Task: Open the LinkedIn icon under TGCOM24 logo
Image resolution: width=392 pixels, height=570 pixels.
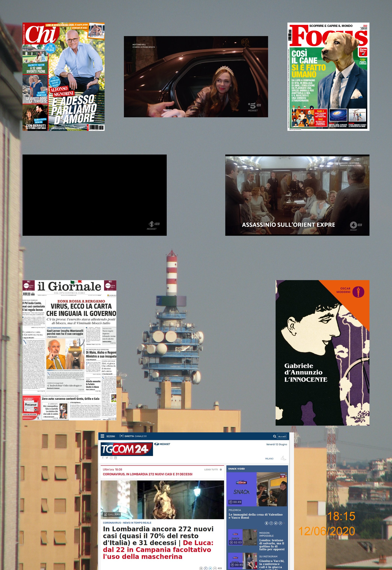Action: click(115, 458)
